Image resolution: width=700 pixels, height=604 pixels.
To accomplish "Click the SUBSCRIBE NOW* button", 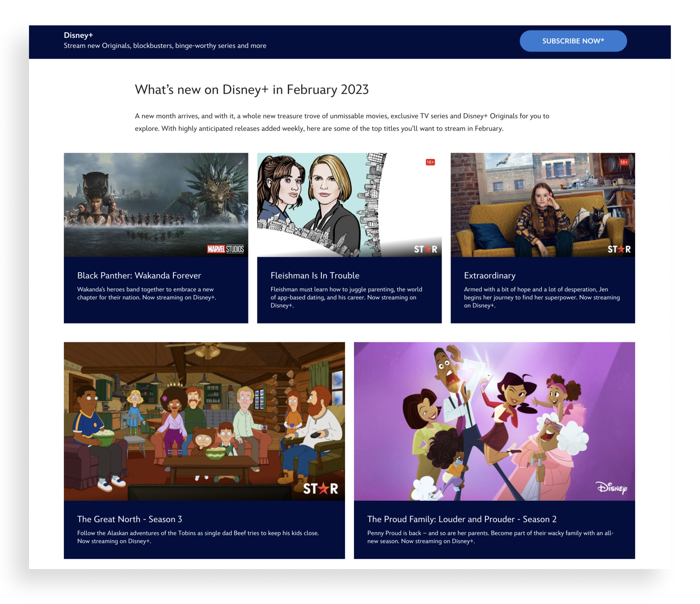I will click(x=573, y=41).
